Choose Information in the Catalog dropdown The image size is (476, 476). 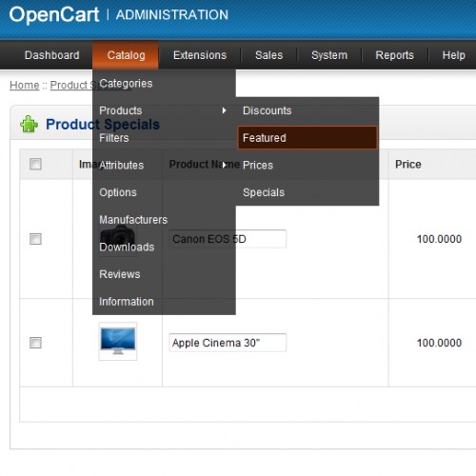point(164,302)
